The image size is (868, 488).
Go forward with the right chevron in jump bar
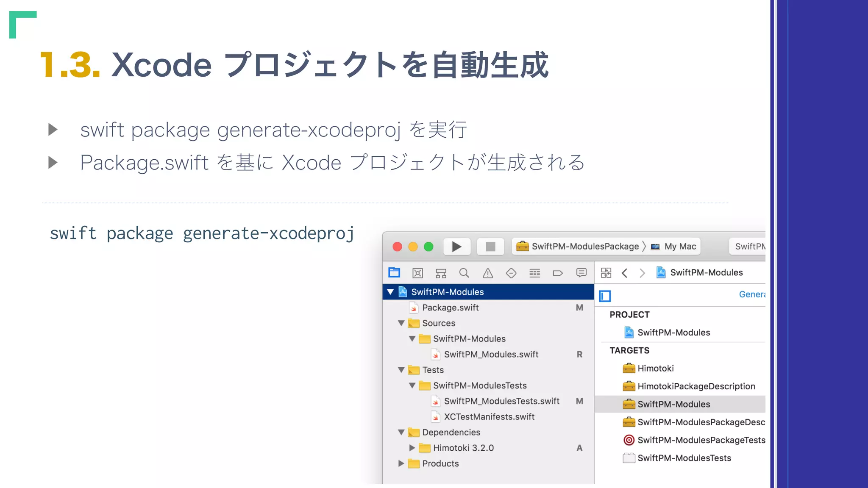pyautogui.click(x=642, y=273)
